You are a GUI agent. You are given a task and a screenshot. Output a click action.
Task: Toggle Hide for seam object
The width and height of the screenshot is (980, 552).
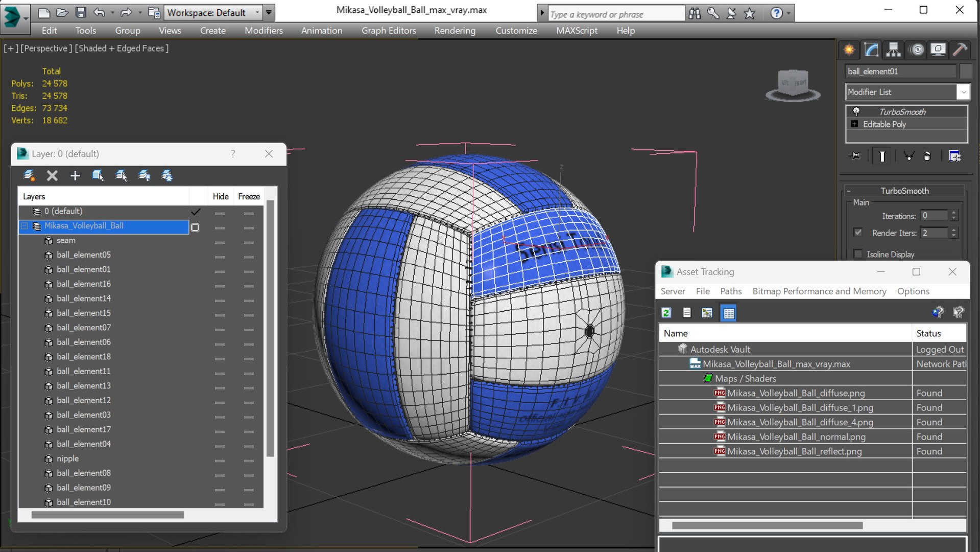click(x=220, y=242)
